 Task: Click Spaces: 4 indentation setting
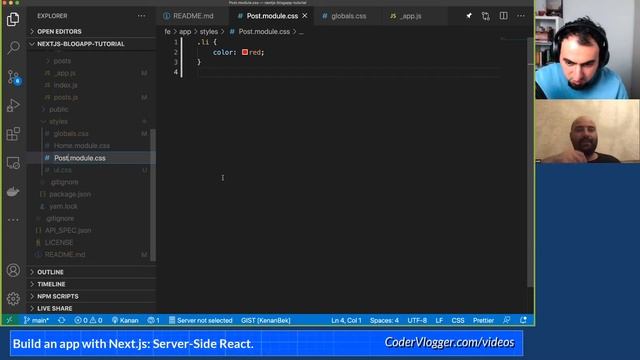(x=384, y=320)
